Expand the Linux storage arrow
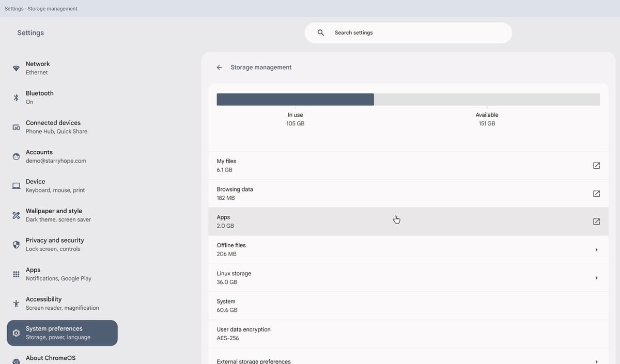The width and height of the screenshot is (620, 364). [x=596, y=278]
